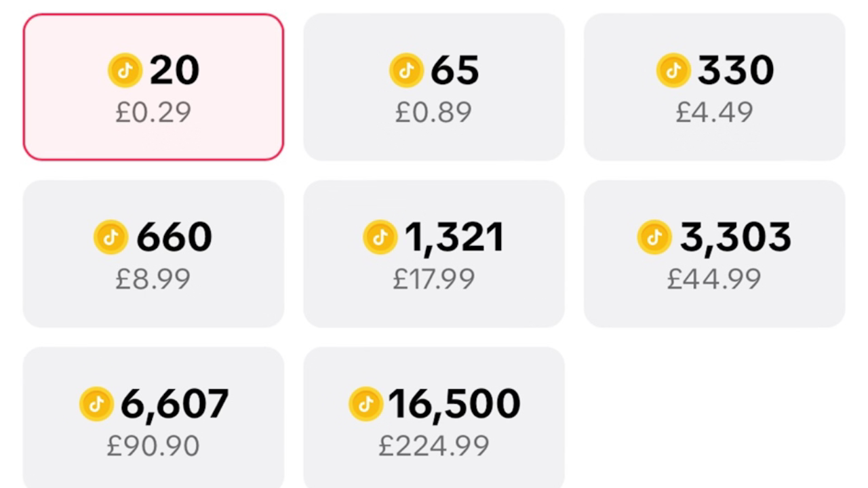This screenshot has width=868, height=488.
Task: Click the coin icon beside 660
Action: tap(111, 237)
